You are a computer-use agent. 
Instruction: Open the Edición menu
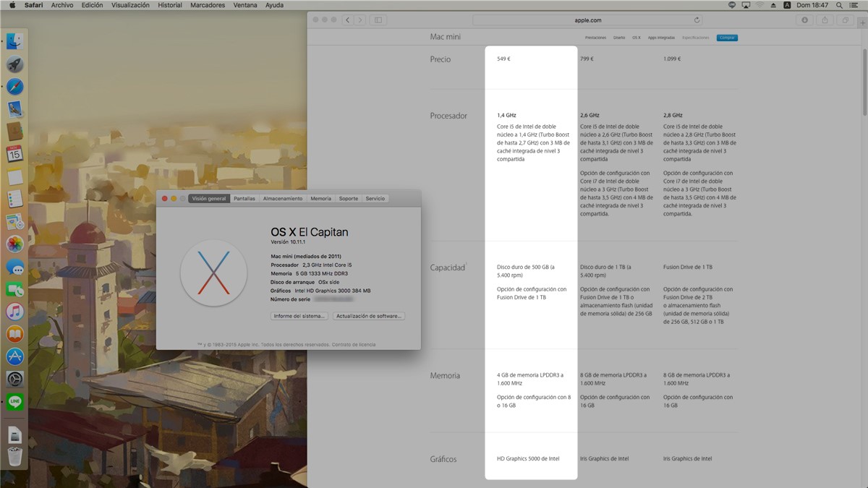[x=92, y=5]
